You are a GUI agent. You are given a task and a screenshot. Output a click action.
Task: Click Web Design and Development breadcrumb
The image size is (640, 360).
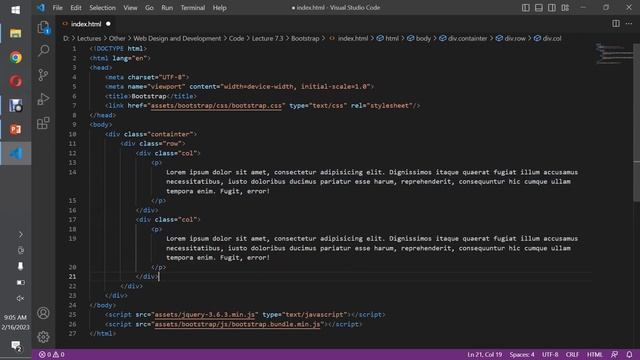177,38
